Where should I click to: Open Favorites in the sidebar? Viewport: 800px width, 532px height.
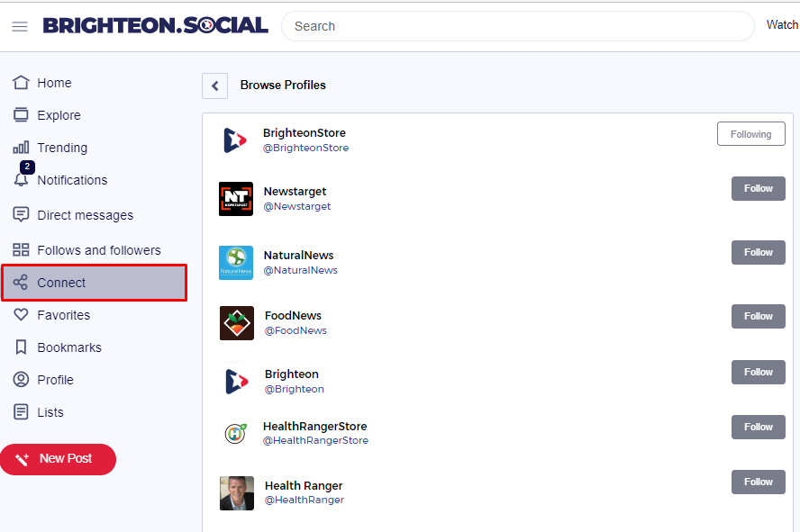64,315
